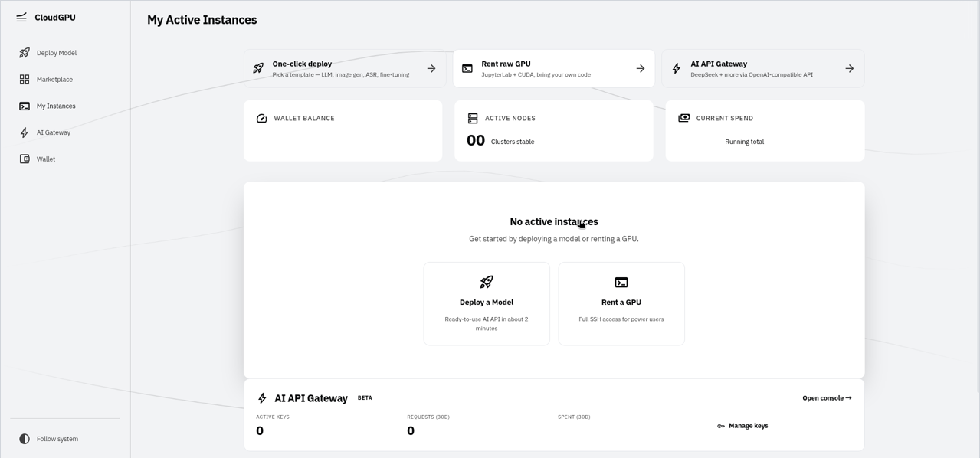Screen dimensions: 980x458
Task: Click the REQUESTS (30D) value 0
Action: [x=411, y=430]
